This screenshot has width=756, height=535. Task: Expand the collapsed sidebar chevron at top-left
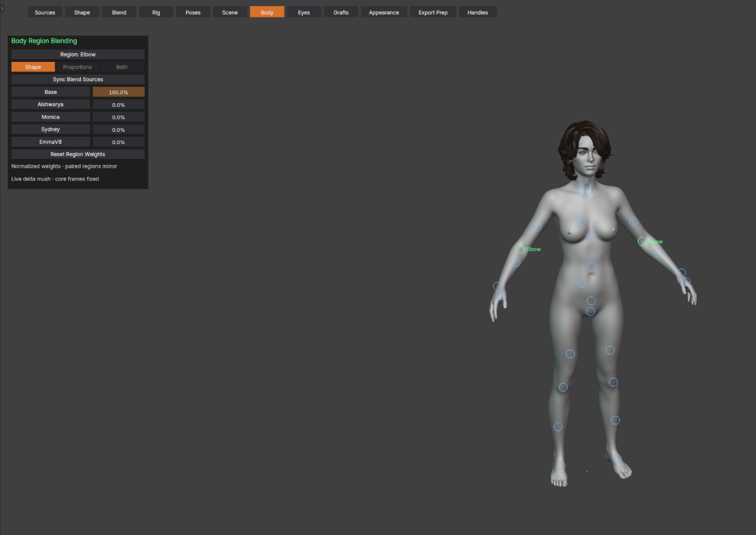2,8
